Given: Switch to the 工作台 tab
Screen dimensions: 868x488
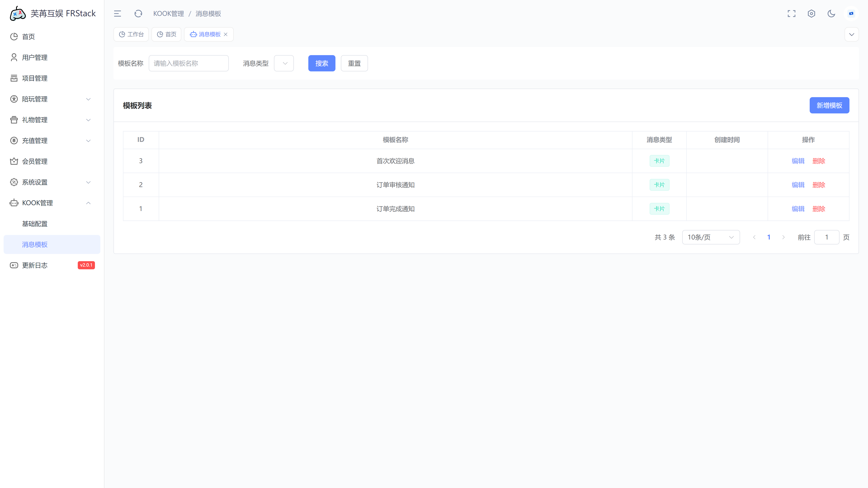Looking at the screenshot, I should [131, 34].
